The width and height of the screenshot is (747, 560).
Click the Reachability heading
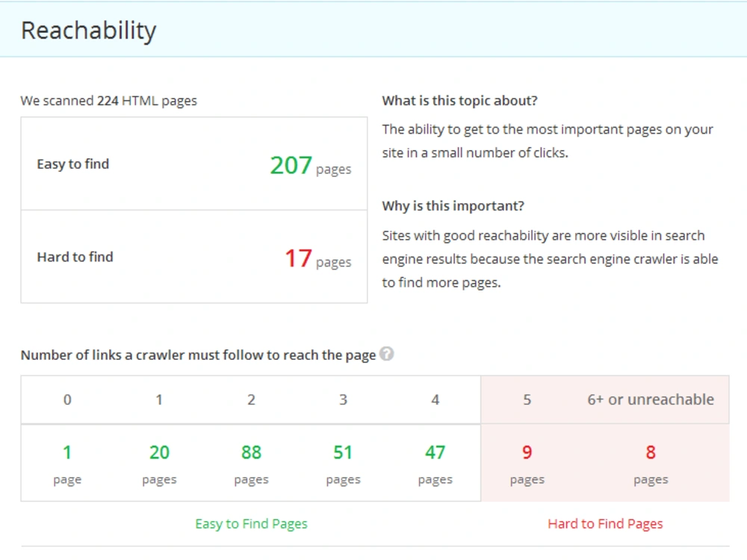89,31
